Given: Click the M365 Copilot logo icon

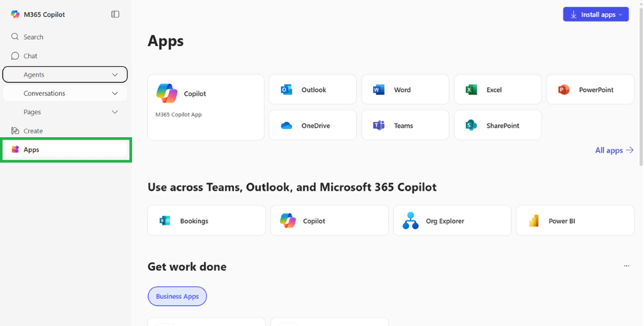Looking at the screenshot, I should point(15,14).
